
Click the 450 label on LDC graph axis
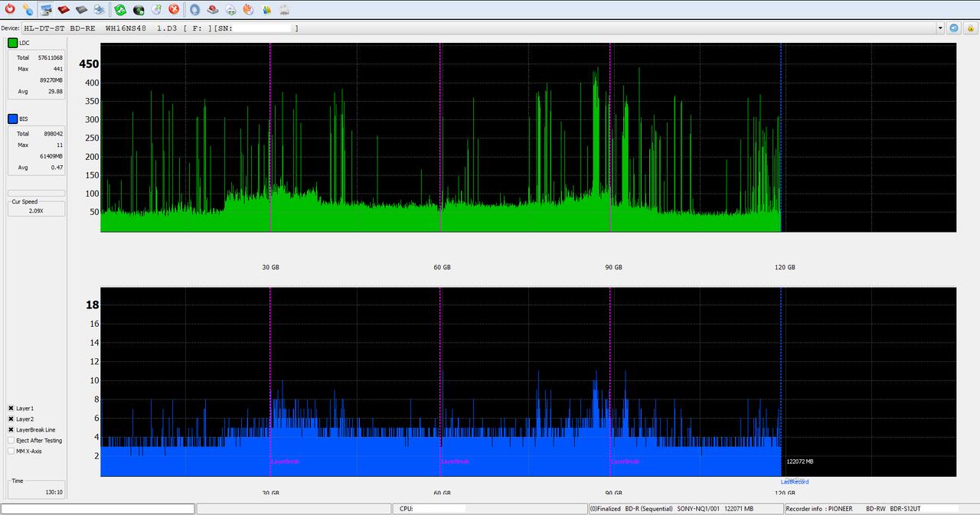tap(89, 64)
